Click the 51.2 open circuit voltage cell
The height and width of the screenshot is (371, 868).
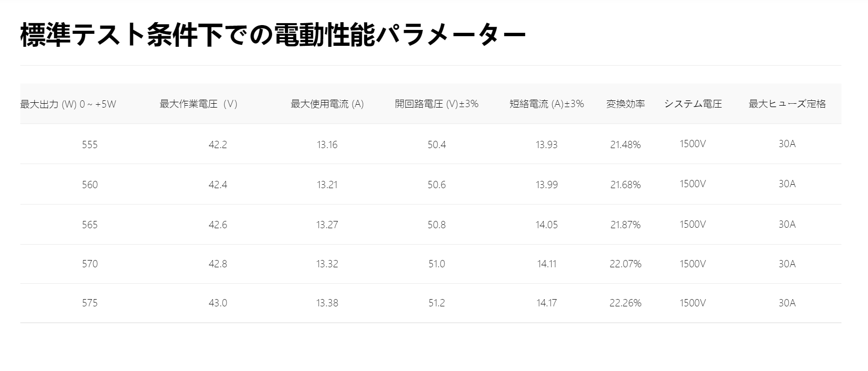[x=437, y=303]
